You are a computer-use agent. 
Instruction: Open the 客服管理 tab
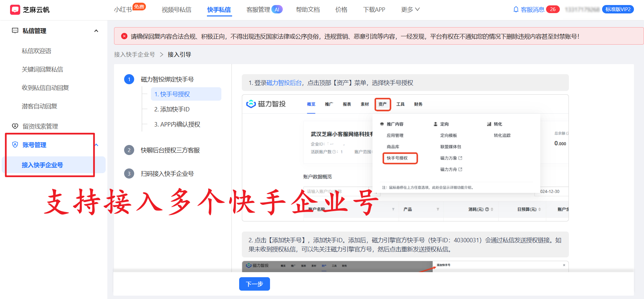(x=258, y=10)
